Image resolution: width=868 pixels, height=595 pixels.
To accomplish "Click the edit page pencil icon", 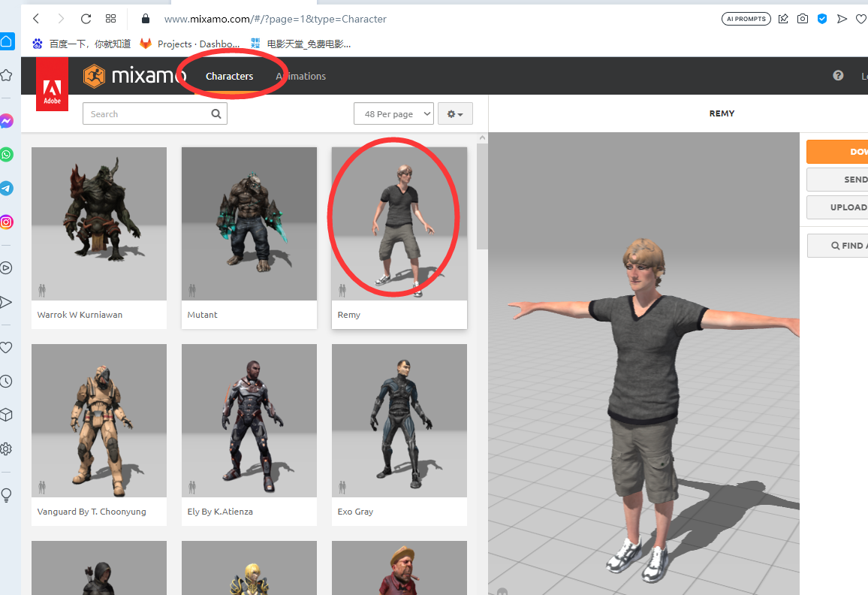I will pos(782,19).
